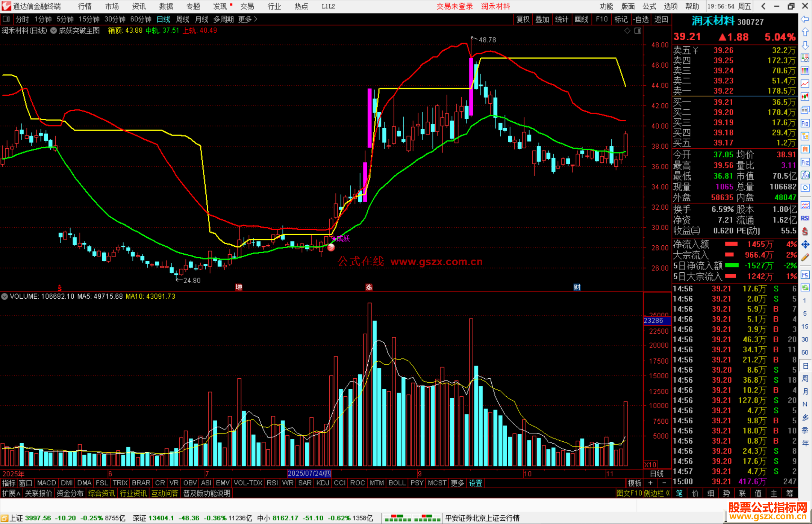Click the candlestick chart sidebar icon

click(805, 97)
